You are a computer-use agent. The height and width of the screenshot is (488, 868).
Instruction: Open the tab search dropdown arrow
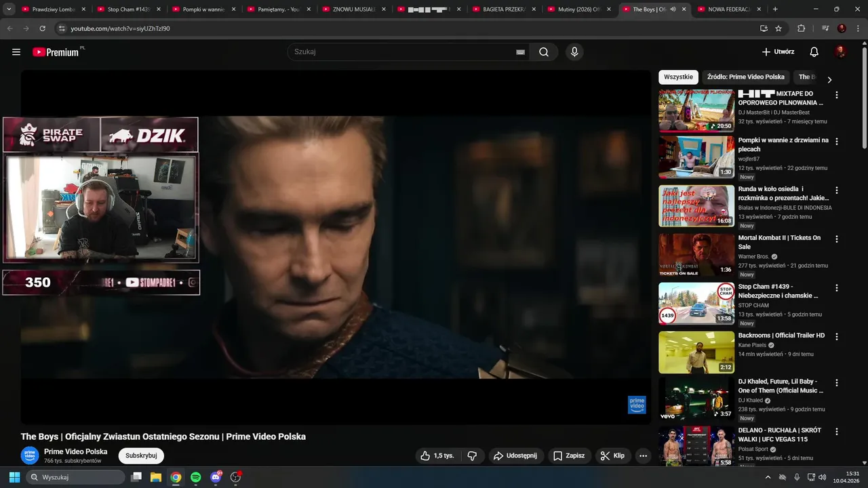tap(9, 9)
